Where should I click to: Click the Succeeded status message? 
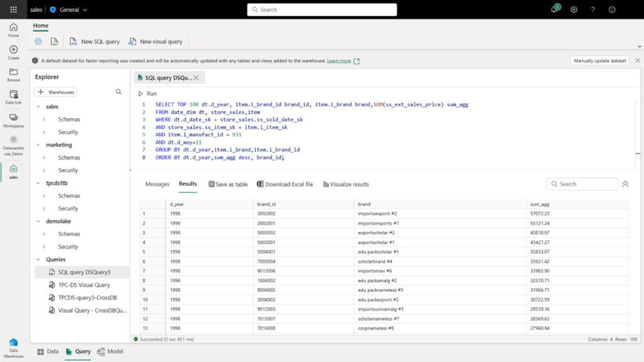[164, 339]
